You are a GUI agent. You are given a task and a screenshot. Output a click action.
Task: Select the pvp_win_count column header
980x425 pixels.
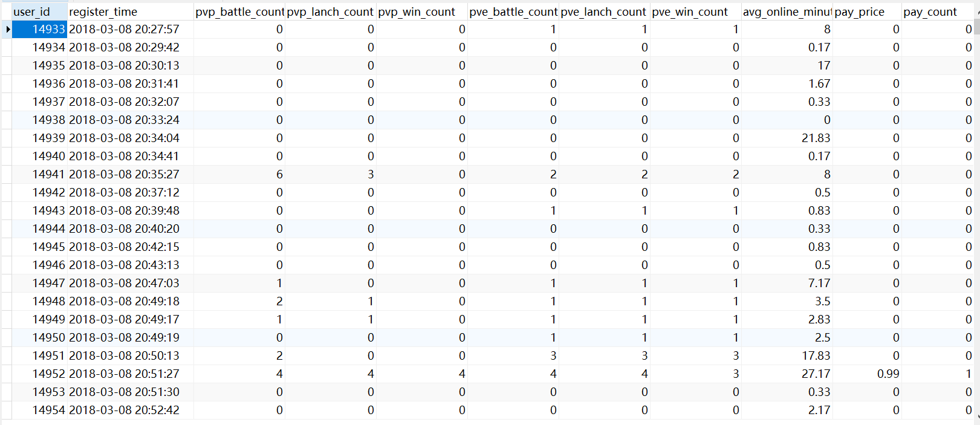click(x=421, y=11)
